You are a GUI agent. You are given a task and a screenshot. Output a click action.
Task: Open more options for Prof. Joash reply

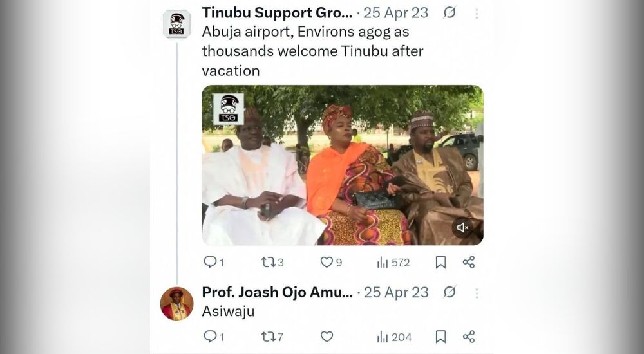point(477,293)
